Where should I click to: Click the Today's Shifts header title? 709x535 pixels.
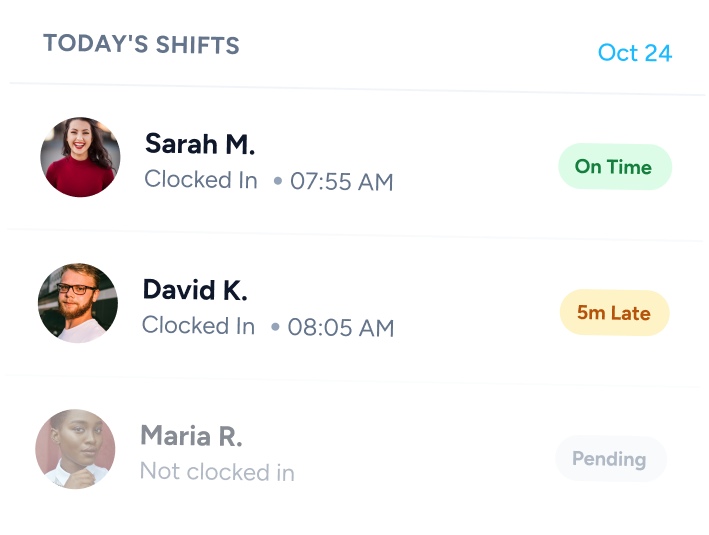141,45
